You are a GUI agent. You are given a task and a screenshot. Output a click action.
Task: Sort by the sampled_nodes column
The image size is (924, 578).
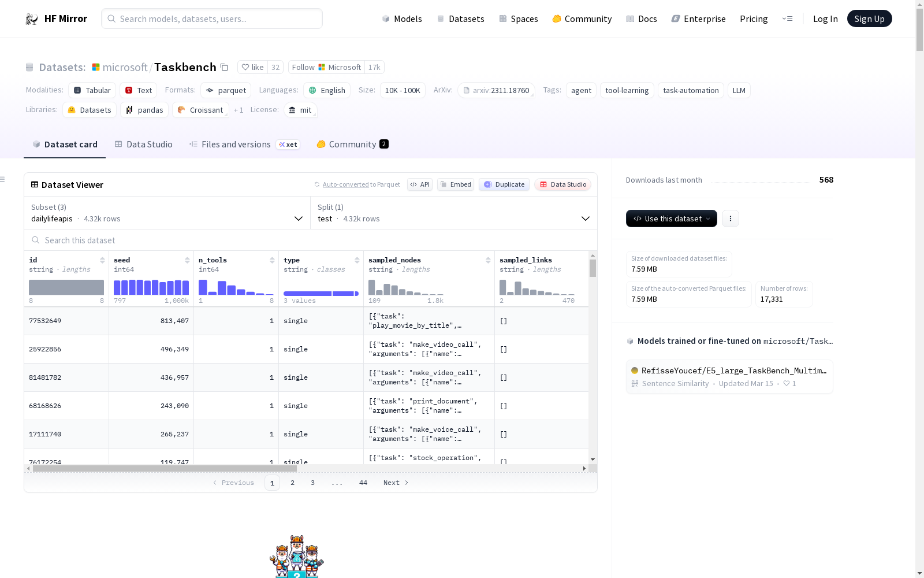(x=488, y=260)
